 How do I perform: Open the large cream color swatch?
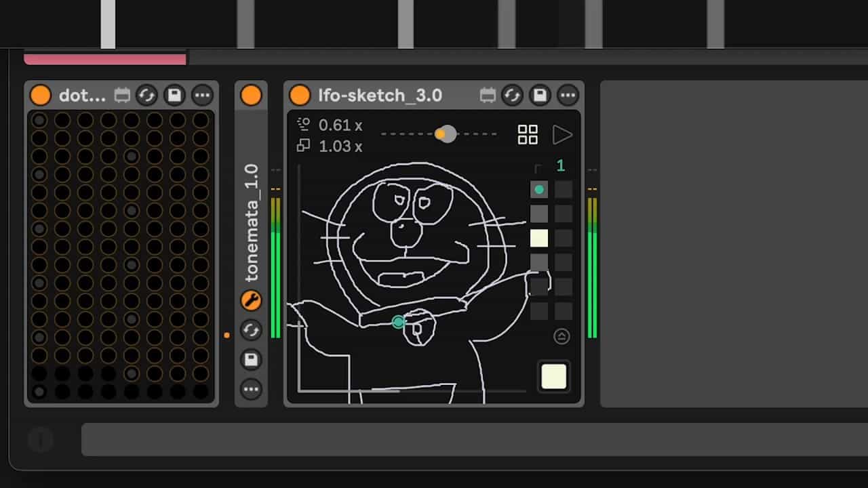(x=554, y=377)
